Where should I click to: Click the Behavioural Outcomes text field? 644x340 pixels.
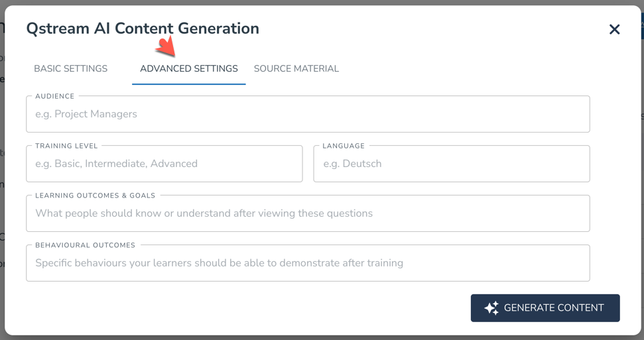[308, 263]
